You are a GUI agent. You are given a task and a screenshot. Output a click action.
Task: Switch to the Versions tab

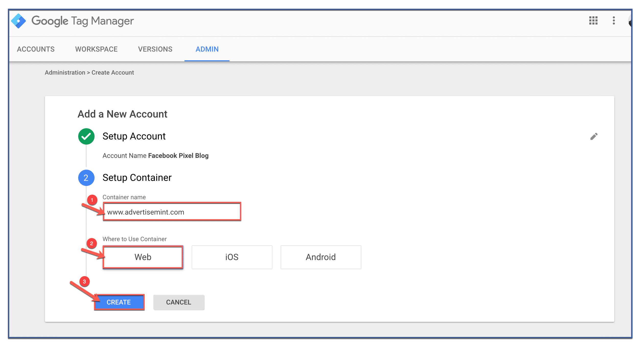pyautogui.click(x=155, y=49)
